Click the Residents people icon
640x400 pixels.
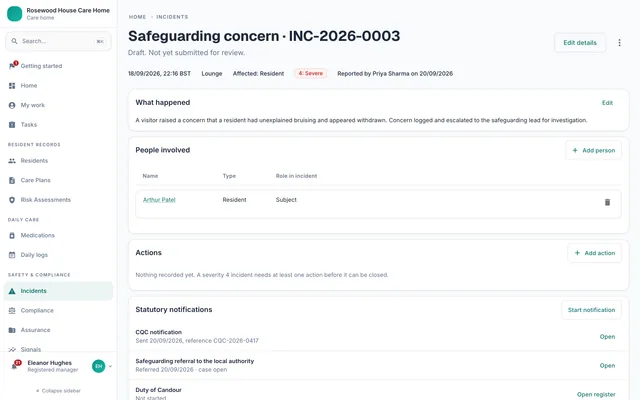click(12, 161)
